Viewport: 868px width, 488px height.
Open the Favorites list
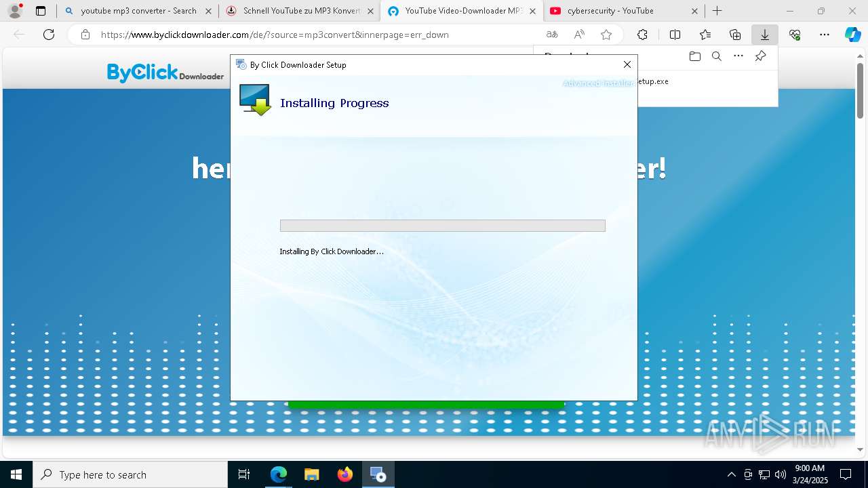[x=705, y=35]
